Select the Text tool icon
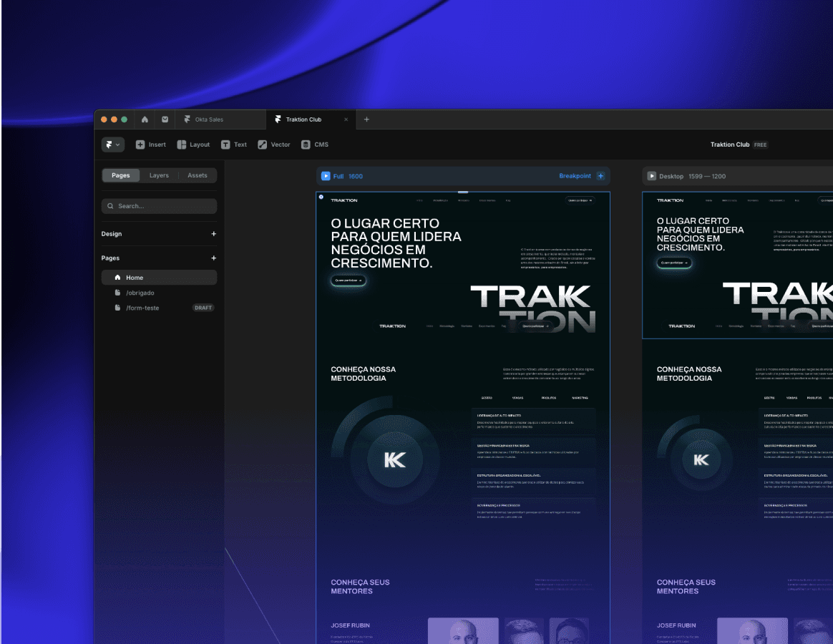Viewport: 833px width, 644px height. 225,145
